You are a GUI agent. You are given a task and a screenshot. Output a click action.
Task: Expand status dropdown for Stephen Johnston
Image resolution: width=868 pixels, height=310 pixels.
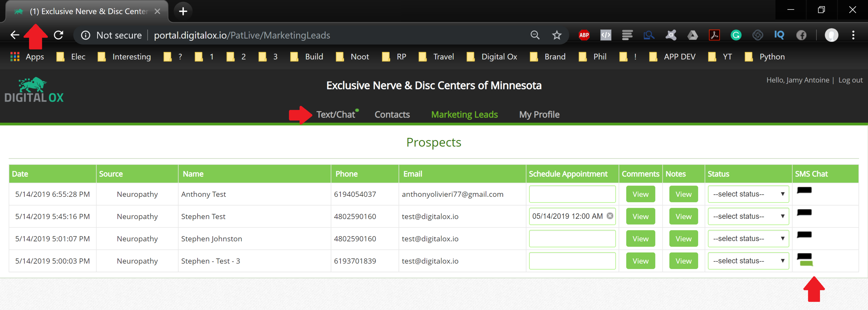(x=748, y=239)
